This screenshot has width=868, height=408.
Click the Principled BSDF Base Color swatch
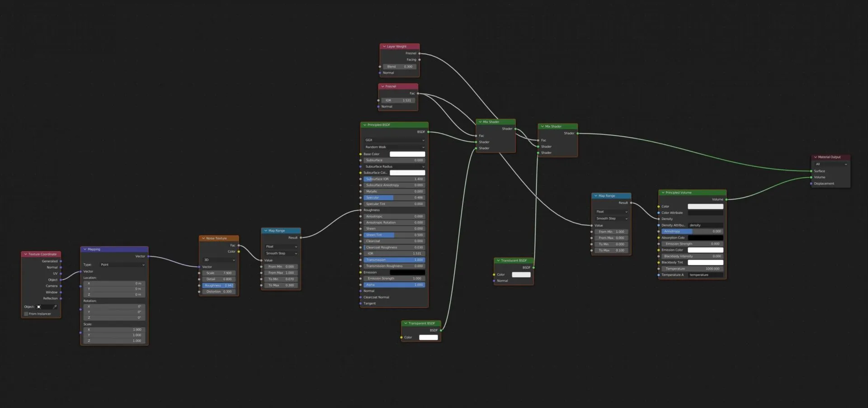tap(407, 154)
